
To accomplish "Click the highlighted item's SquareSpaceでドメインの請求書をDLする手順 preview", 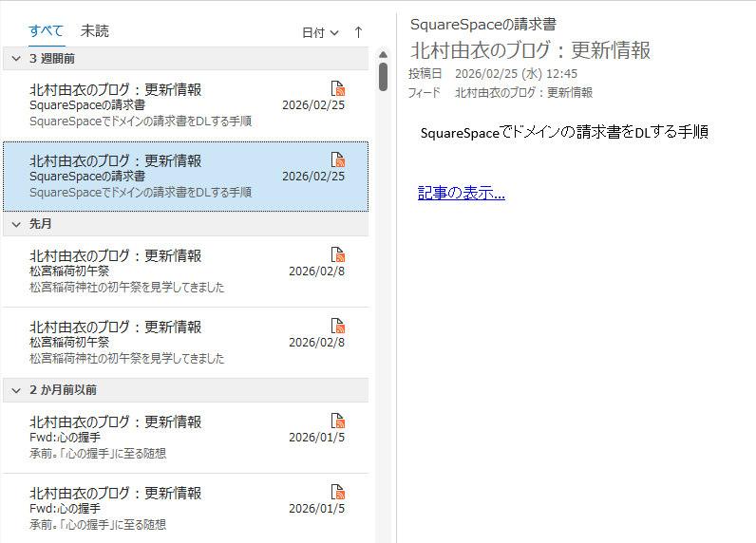I will point(141,193).
